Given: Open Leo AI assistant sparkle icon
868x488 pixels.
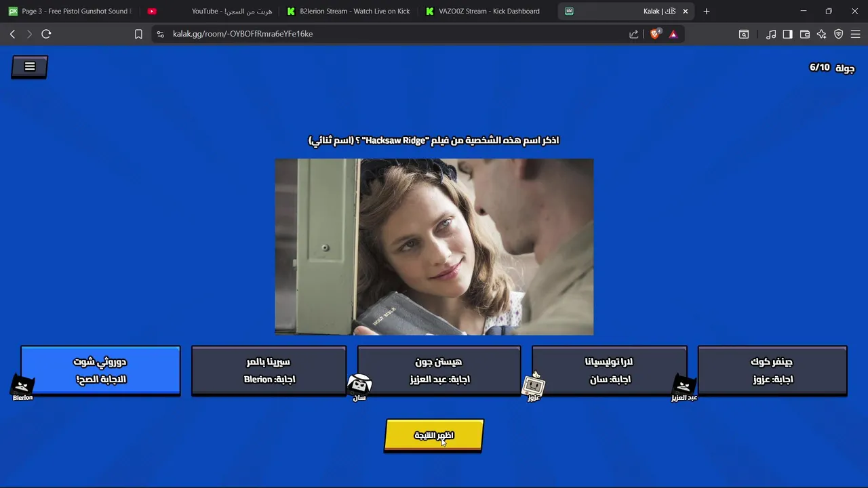Looking at the screenshot, I should (x=822, y=34).
